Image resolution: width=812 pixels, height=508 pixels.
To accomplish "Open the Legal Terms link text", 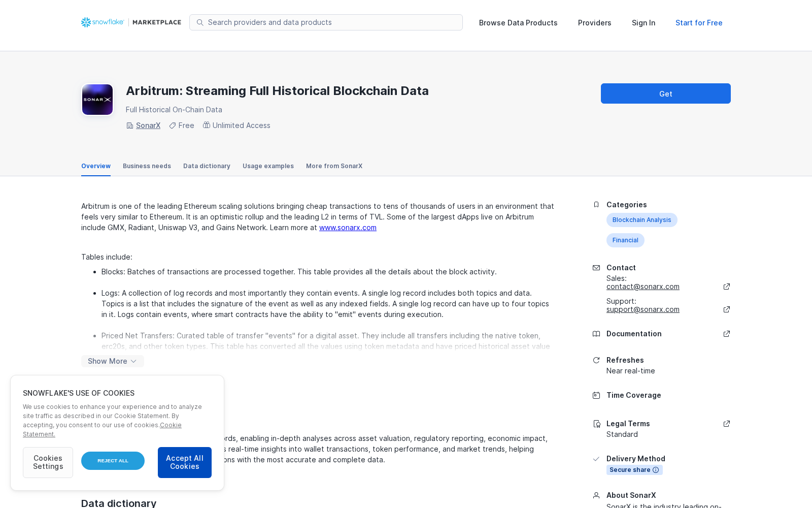I will 628,424.
